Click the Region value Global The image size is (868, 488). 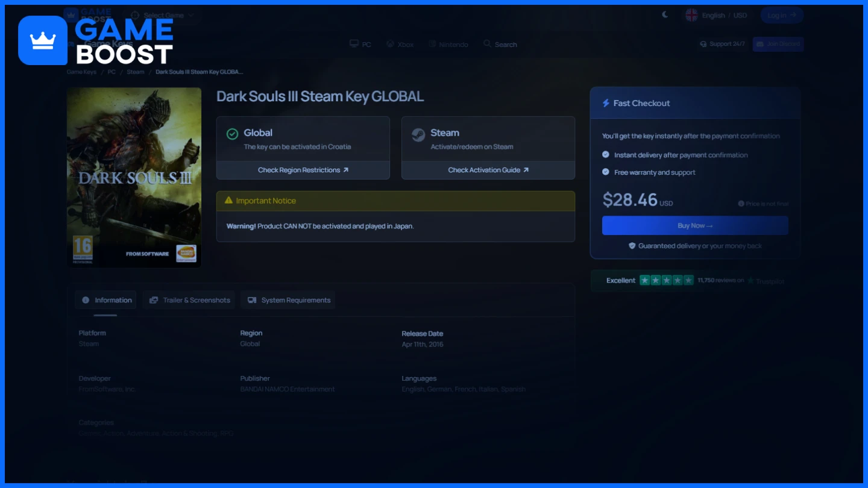tap(250, 344)
